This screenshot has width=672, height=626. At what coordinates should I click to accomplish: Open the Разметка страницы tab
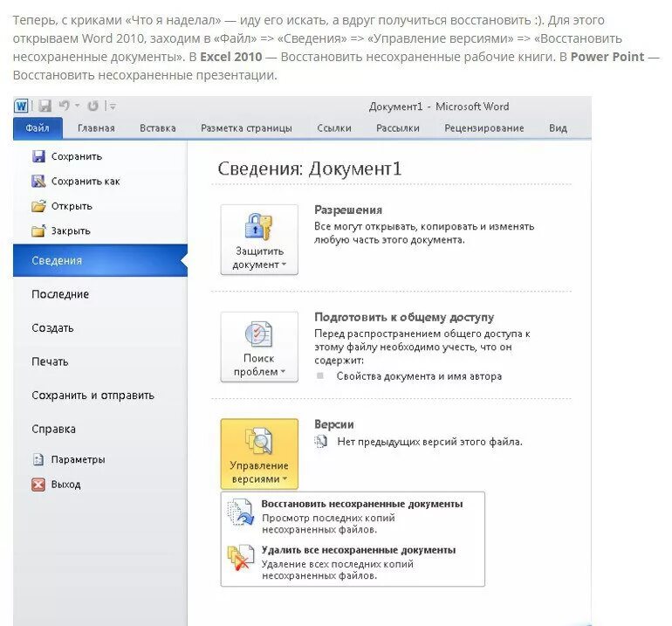point(246,128)
